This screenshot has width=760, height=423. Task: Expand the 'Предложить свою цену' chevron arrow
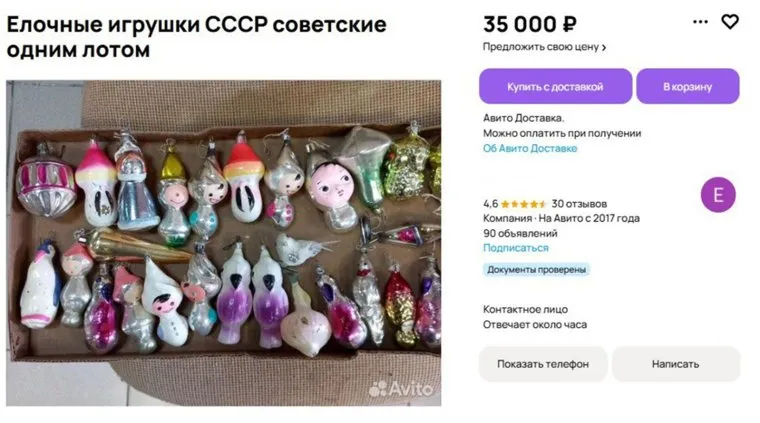604,47
